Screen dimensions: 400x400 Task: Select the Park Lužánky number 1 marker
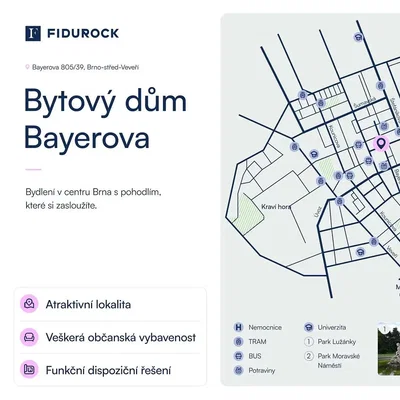pos(309,342)
